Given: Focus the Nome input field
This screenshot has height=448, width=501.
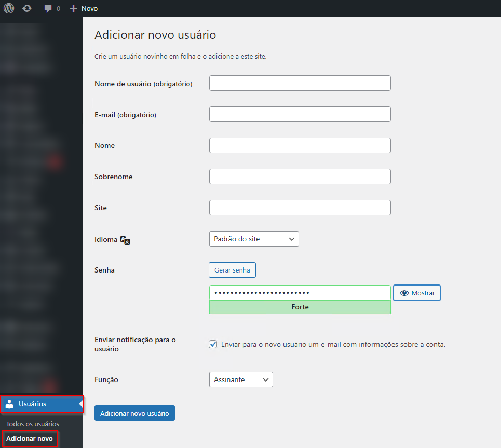Looking at the screenshot, I should [300, 145].
